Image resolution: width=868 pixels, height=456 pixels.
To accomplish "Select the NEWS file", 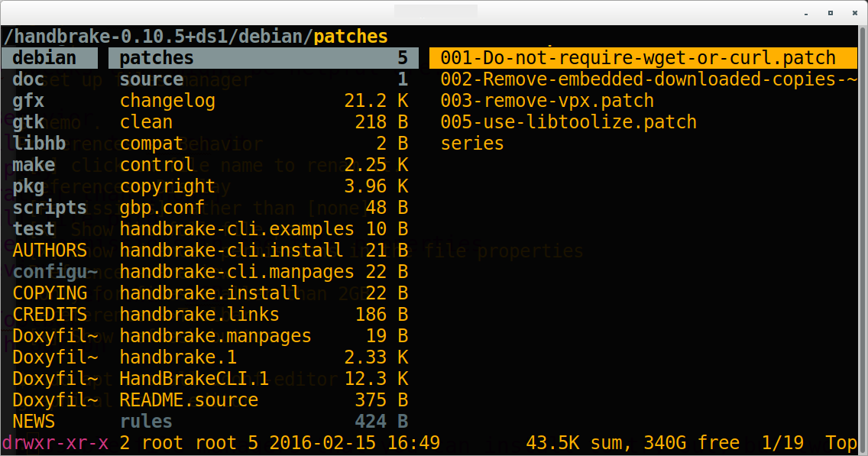I will pyautogui.click(x=33, y=421).
